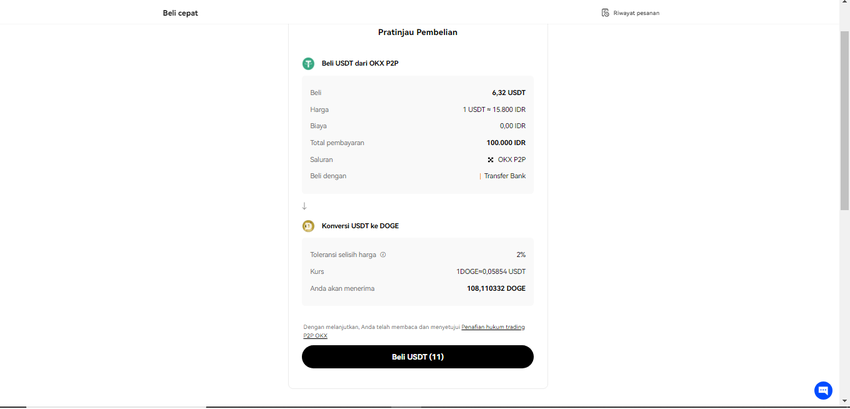Click the vertical scrollbar thumb
This screenshot has width=850, height=409.
844,120
